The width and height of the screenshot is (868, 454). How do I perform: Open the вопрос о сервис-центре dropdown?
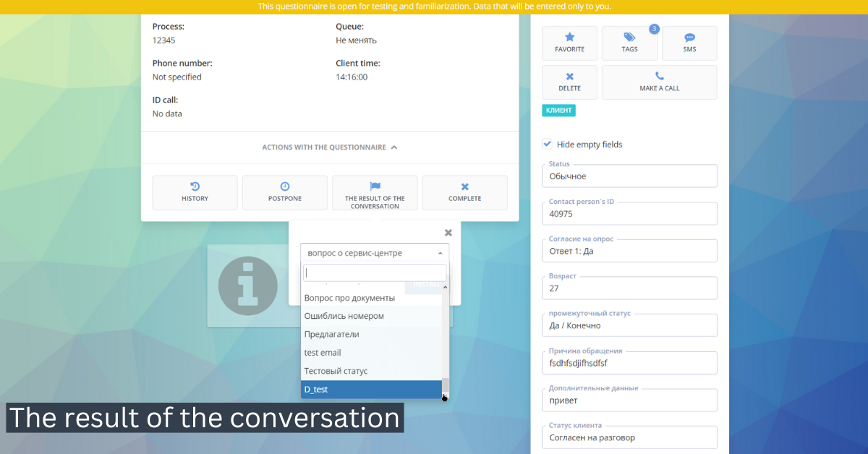[x=375, y=253]
